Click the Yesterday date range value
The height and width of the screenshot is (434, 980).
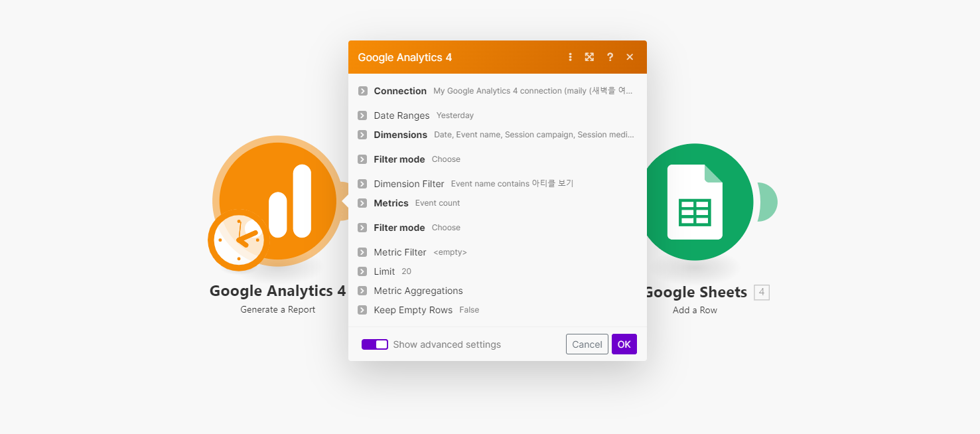pos(455,115)
